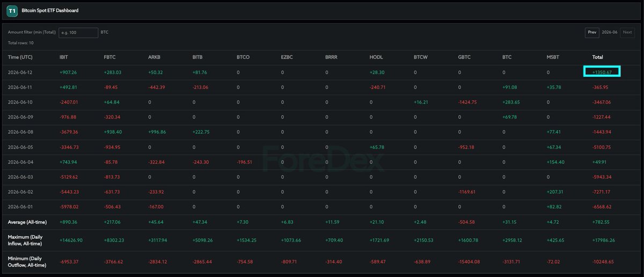Image resolution: width=644 pixels, height=277 pixels.
Task: Click the -7271.17 total value
Action: [602, 192]
